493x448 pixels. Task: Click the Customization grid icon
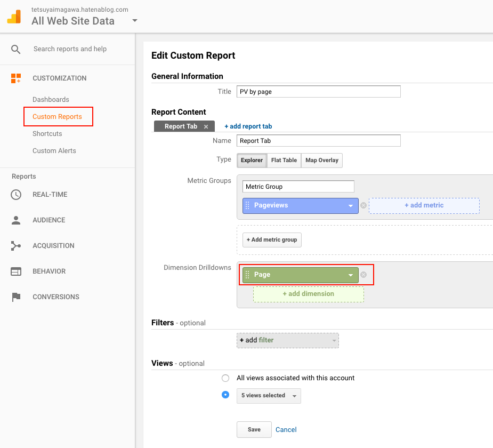click(x=16, y=78)
